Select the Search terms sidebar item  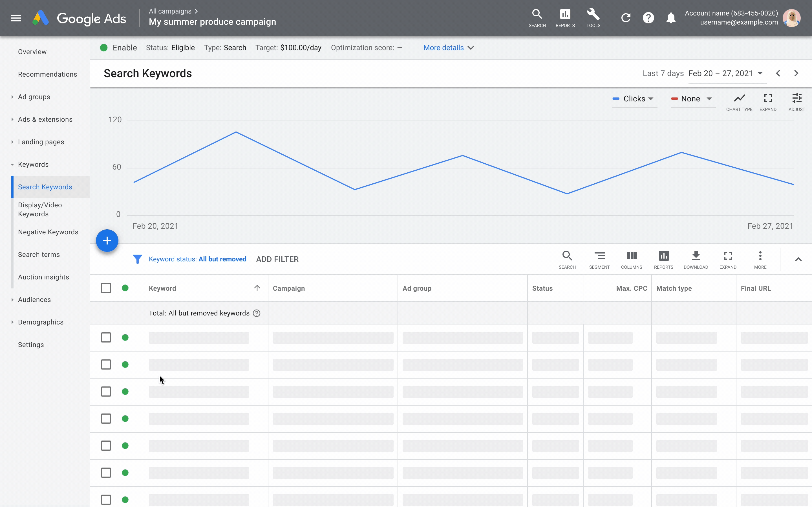pyautogui.click(x=39, y=254)
